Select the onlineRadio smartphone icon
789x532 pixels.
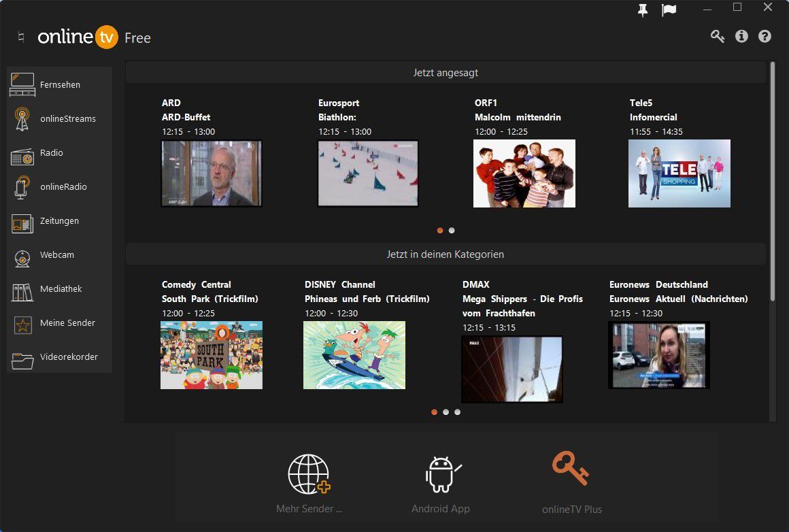click(x=22, y=186)
